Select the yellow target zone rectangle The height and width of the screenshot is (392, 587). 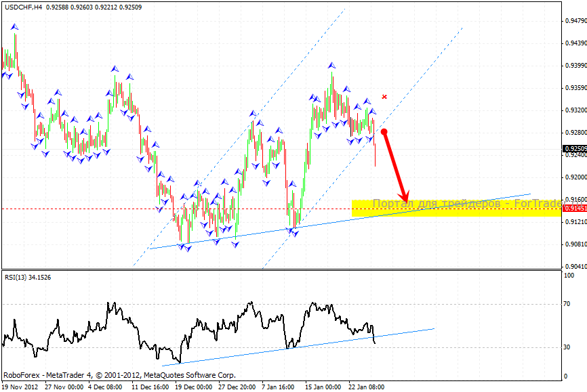(x=456, y=208)
